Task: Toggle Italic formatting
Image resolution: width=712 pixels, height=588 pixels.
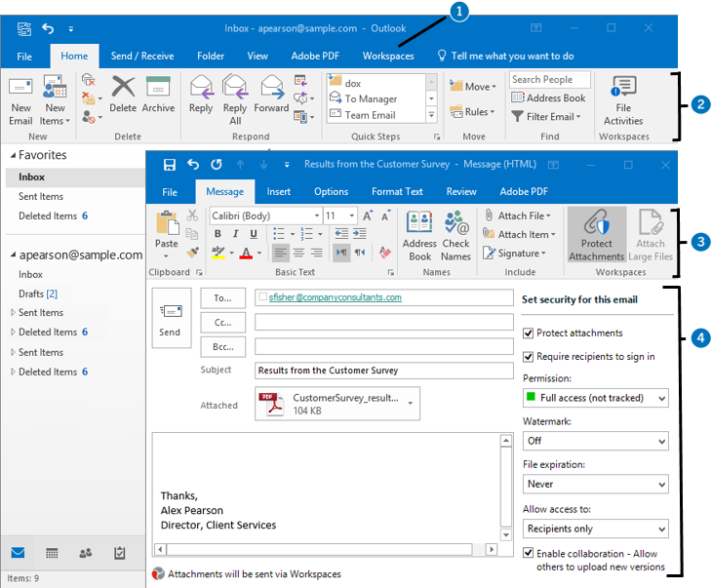Action: pyautogui.click(x=235, y=234)
